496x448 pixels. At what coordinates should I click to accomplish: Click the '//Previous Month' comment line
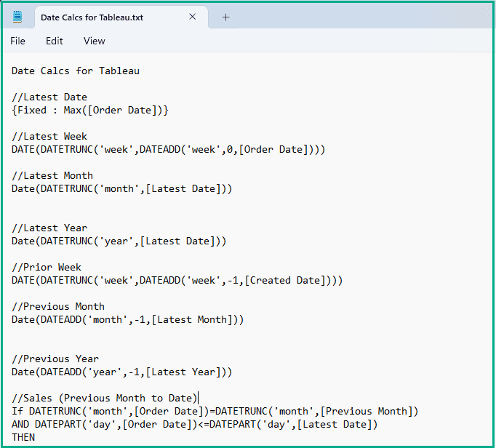point(58,307)
